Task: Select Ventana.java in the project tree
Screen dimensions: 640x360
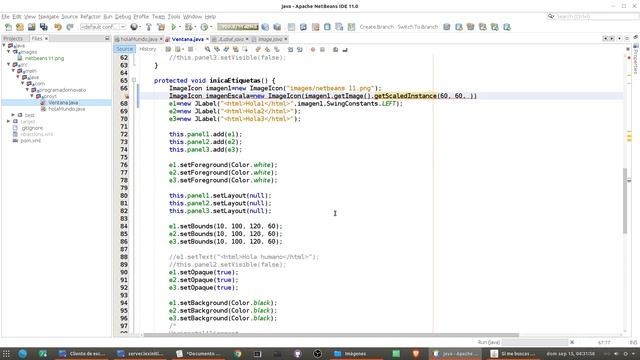Action: pos(63,102)
